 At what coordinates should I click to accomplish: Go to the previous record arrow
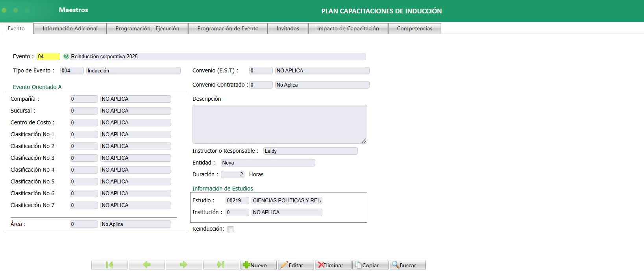[x=146, y=265]
